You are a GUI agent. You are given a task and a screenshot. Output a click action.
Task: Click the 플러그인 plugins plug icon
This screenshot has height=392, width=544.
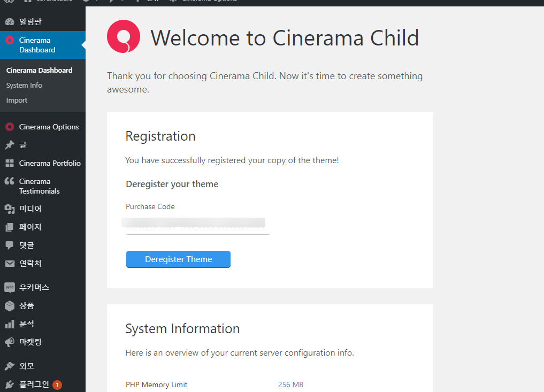pos(10,385)
